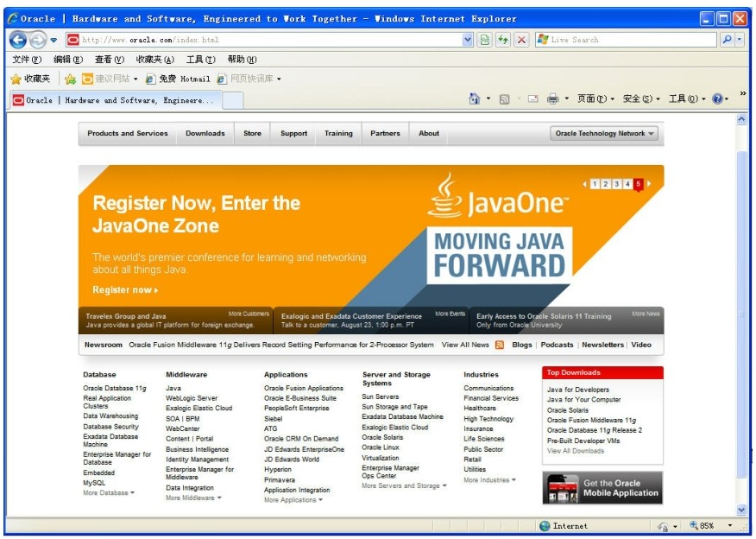Click the Read Mail envelope icon
756x539 pixels.
click(532, 99)
